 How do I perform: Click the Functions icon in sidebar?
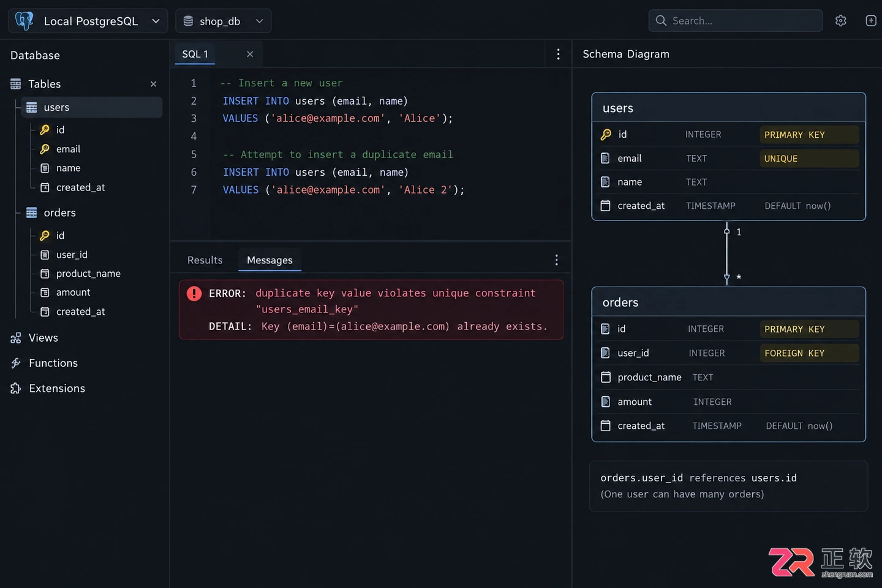click(x=16, y=363)
